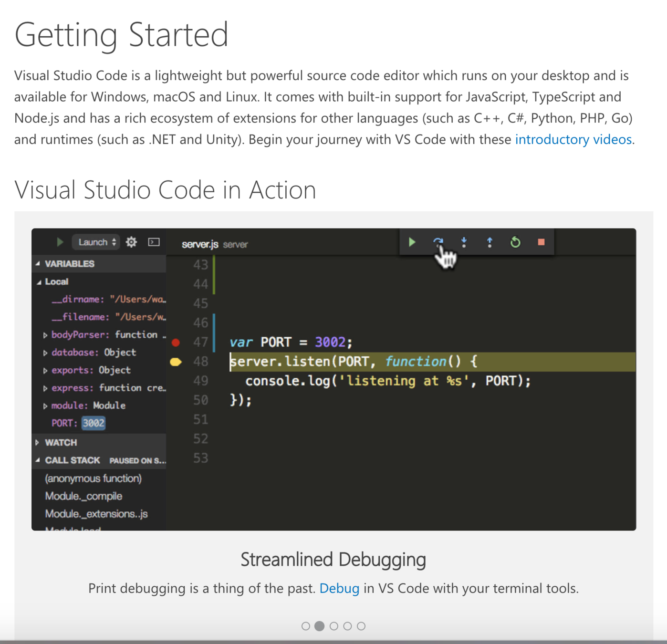This screenshot has height=644, width=667.
Task: Click the PAUSED ON S... status label
Action: coord(138,461)
